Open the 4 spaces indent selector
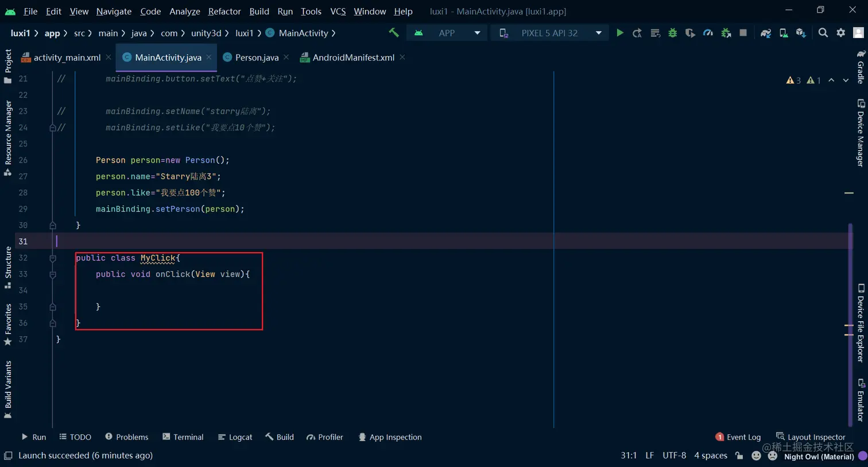 [711, 456]
